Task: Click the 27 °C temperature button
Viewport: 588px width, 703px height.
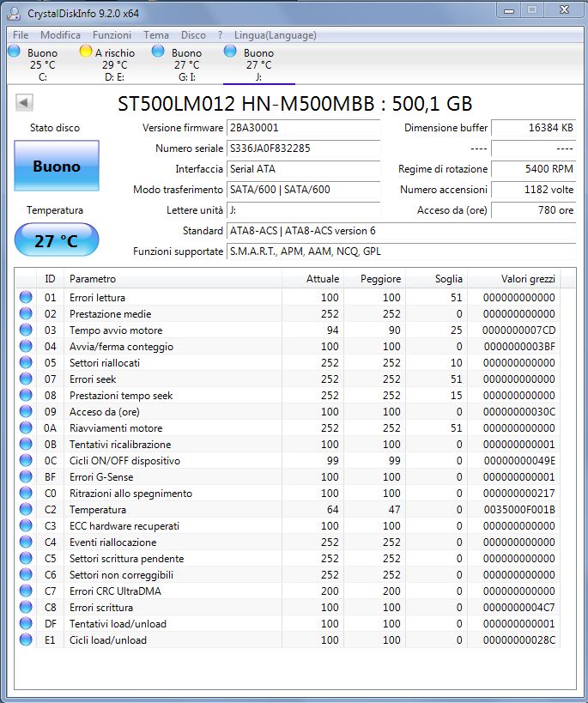Action: click(57, 240)
